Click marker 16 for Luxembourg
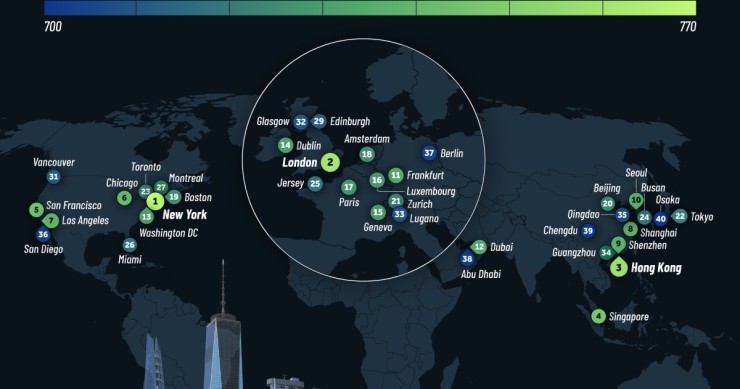The image size is (740, 389). tap(377, 180)
